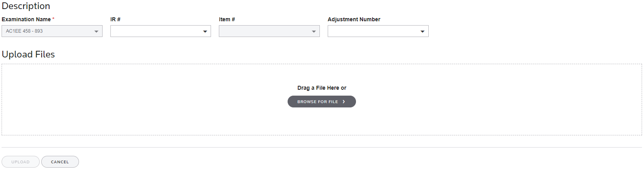The height and width of the screenshot is (170, 644).
Task: Click the IR # field label
Action: pyautogui.click(x=116, y=19)
